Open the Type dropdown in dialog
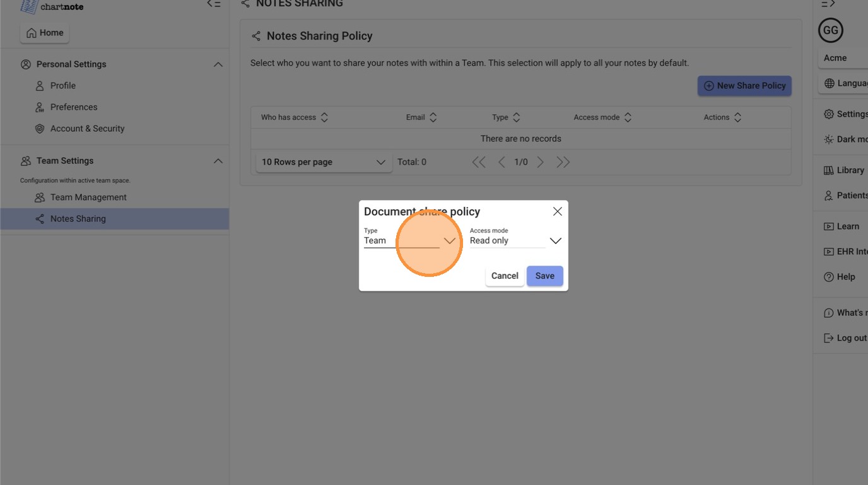868x485 pixels. point(449,241)
